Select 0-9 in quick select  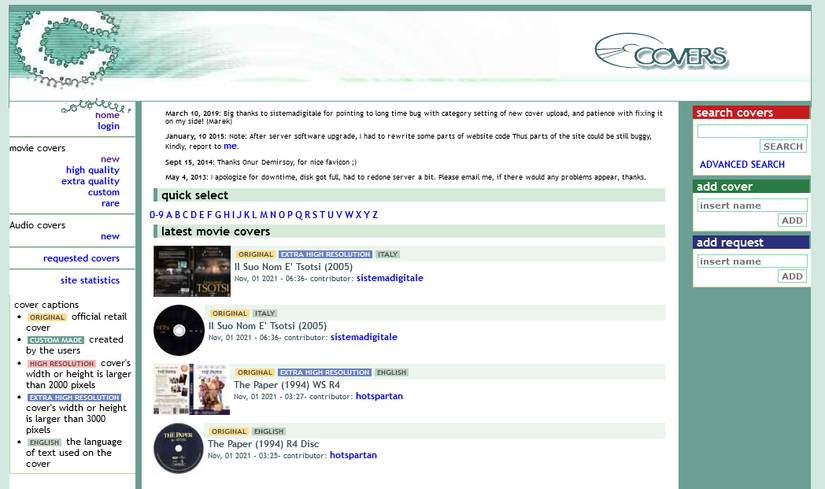[x=156, y=215]
